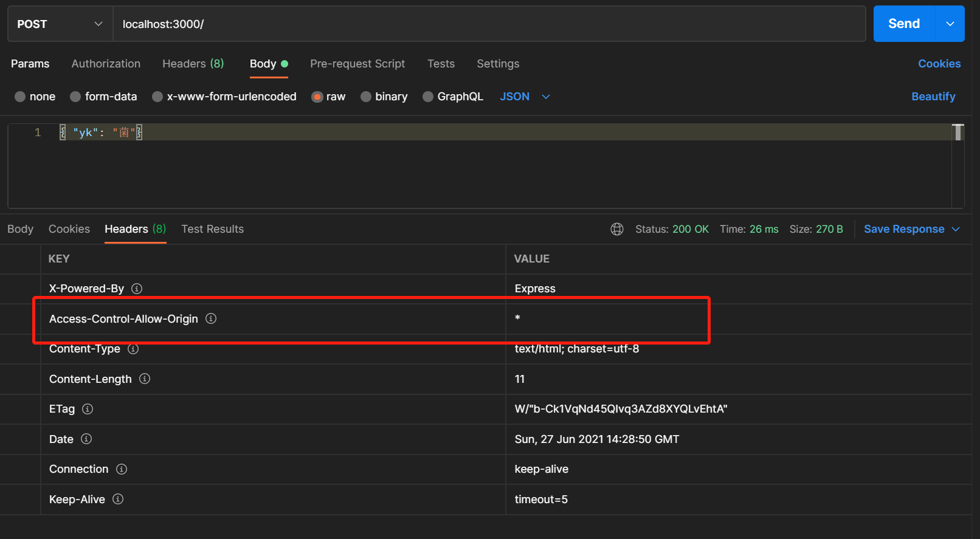Open the Send button arrow dropdown
Image resolution: width=980 pixels, height=539 pixels.
(950, 24)
